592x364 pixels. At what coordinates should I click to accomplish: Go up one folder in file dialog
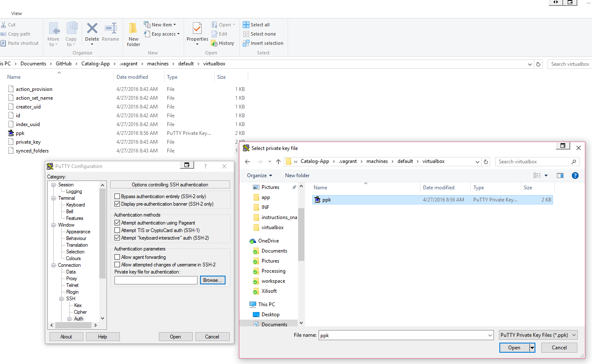(x=278, y=162)
